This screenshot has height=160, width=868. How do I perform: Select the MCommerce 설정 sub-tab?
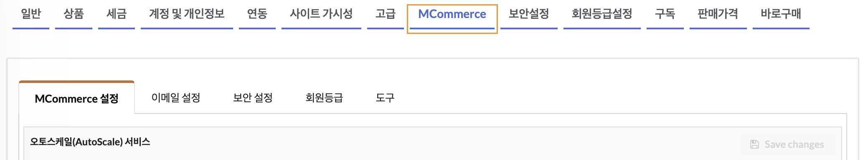tap(77, 98)
